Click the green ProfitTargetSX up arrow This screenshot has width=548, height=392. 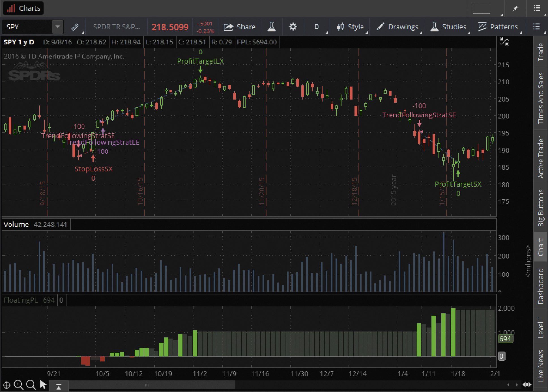point(458,174)
